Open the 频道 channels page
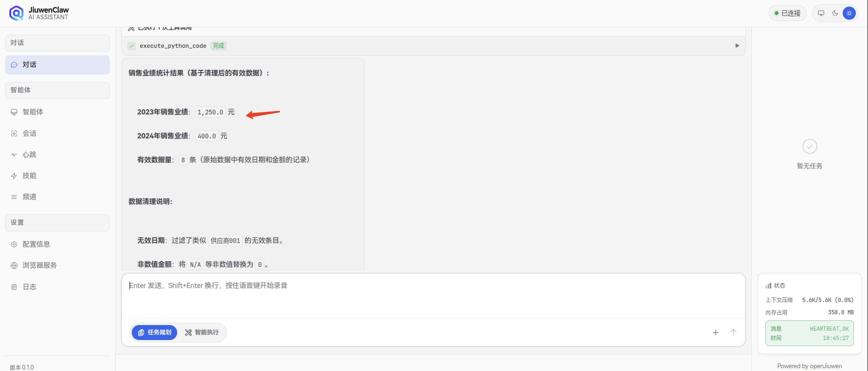Screen dimensions: 868x371 [x=29, y=197]
